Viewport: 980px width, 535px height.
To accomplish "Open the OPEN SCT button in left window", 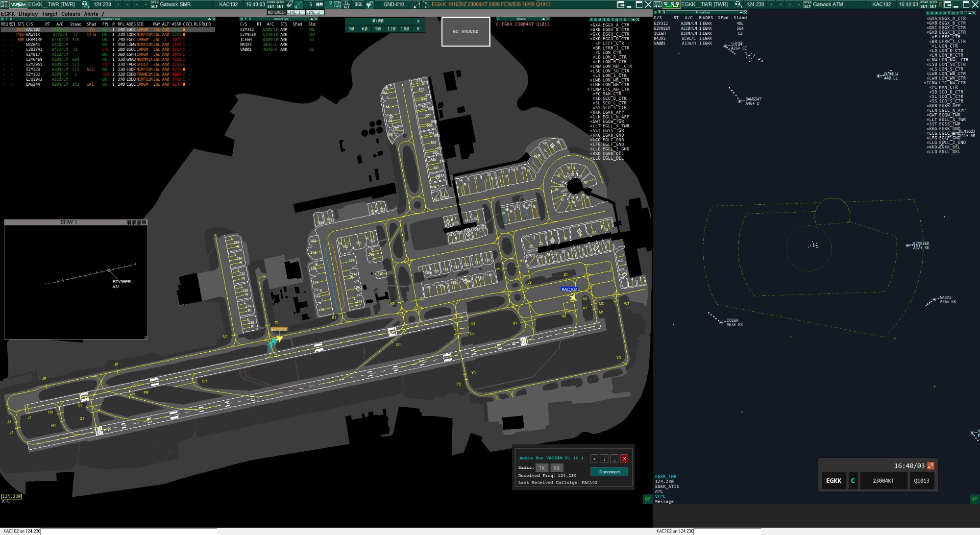I will point(154,4).
